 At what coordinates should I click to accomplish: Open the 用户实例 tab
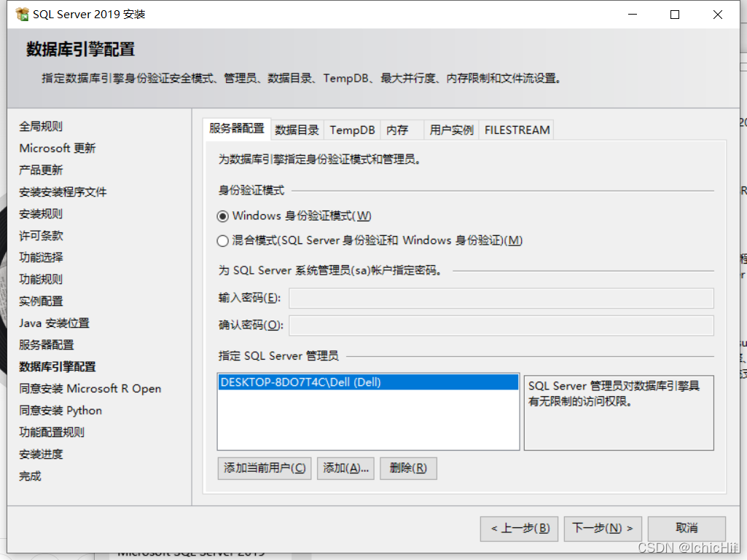click(451, 130)
